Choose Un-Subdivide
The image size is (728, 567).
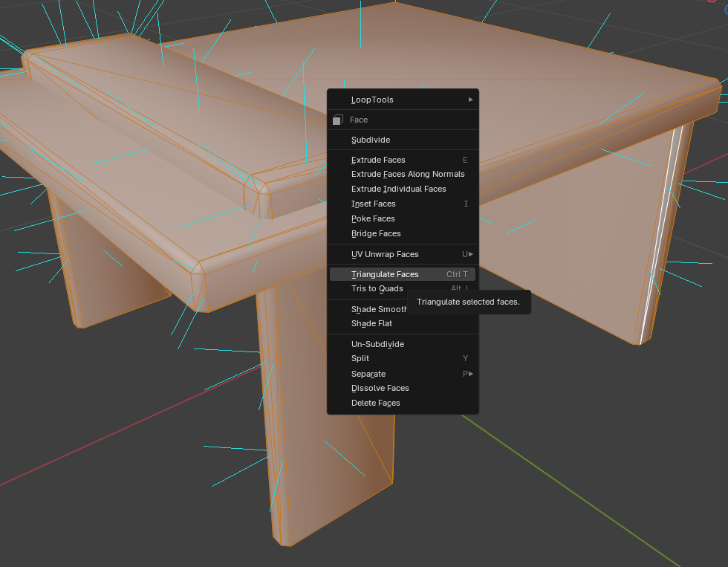click(403, 344)
